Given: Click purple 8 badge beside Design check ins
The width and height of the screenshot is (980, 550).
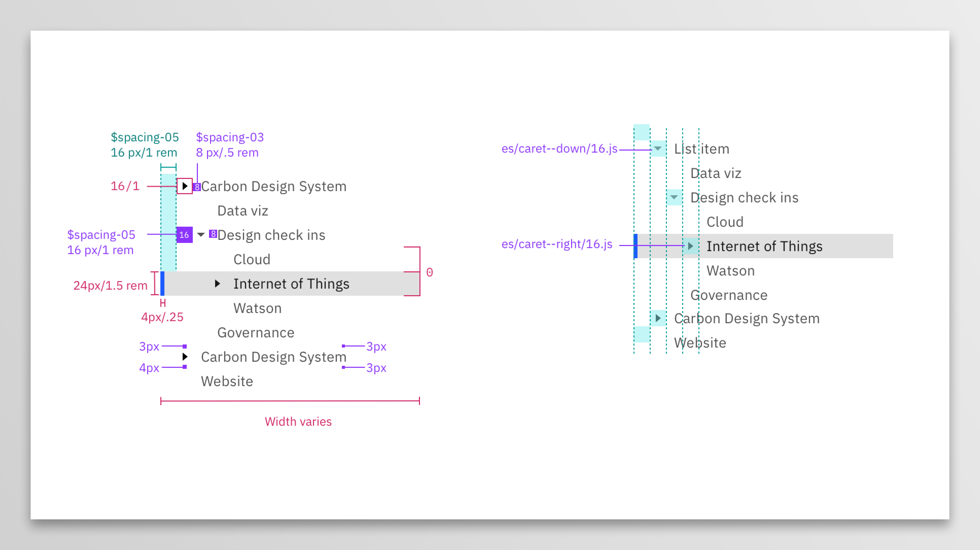Looking at the screenshot, I should pyautogui.click(x=213, y=234).
